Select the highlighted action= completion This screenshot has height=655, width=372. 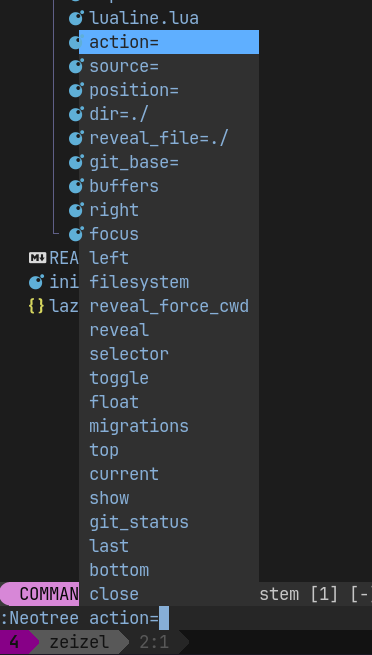coord(169,42)
